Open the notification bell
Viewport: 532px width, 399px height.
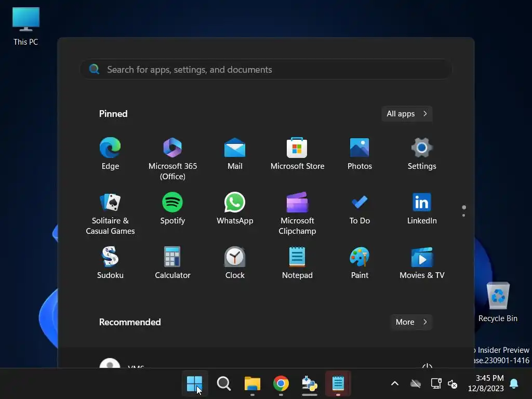click(514, 383)
